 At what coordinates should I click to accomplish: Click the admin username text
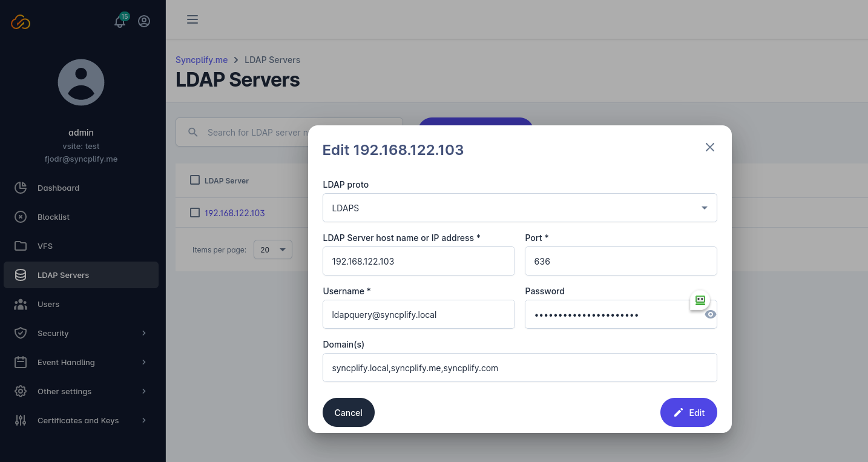(x=81, y=133)
